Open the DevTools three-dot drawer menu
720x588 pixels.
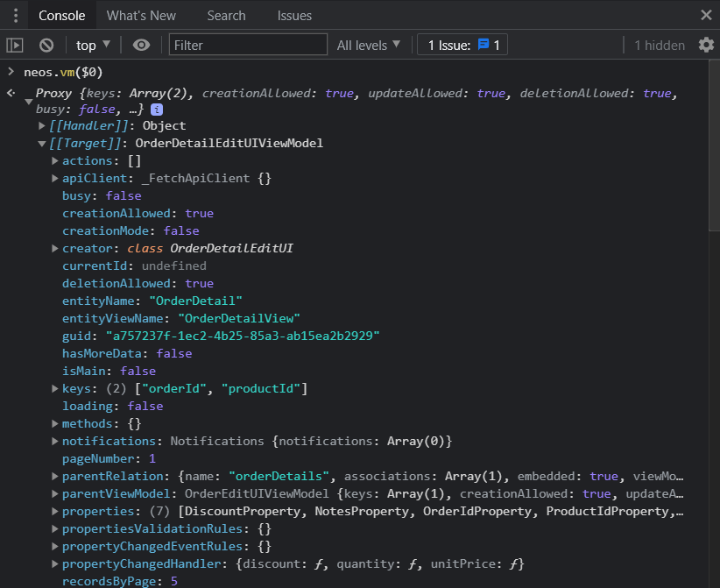click(16, 16)
